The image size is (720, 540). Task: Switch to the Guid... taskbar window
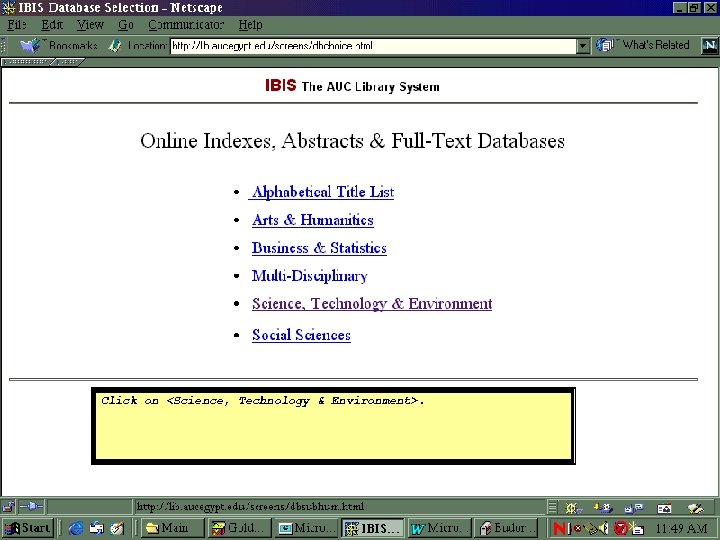239,529
